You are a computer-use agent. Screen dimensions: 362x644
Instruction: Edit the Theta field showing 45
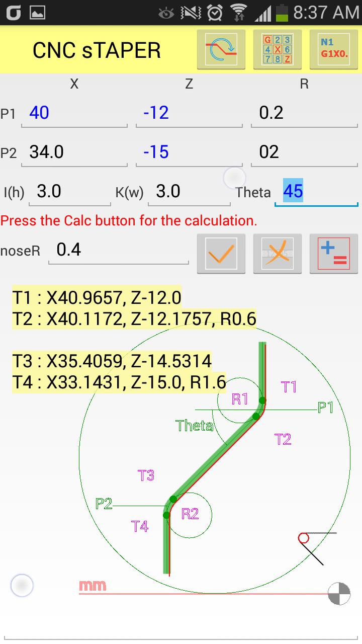(316, 192)
